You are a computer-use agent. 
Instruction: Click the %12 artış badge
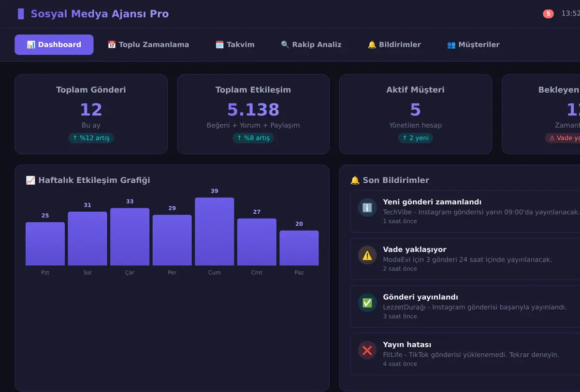(91, 138)
